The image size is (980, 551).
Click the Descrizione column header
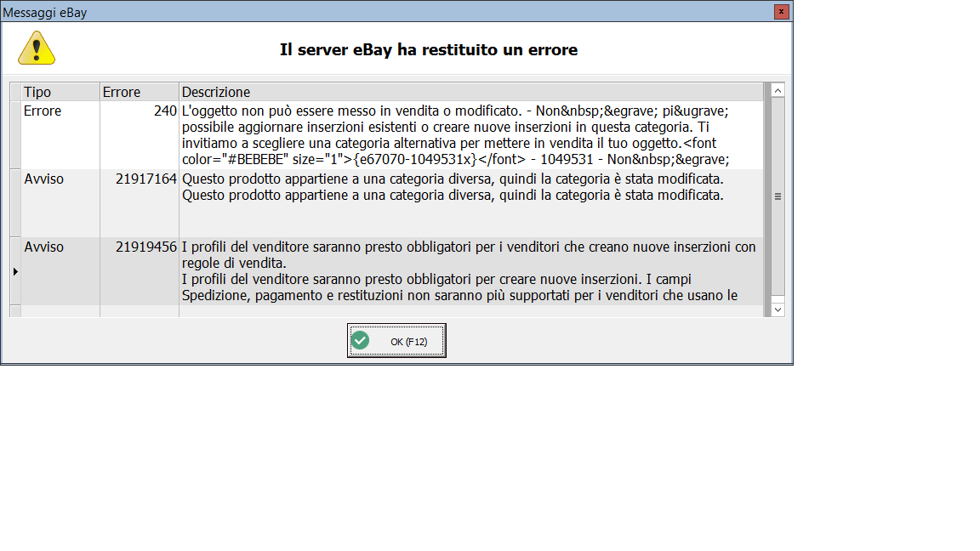(x=471, y=92)
